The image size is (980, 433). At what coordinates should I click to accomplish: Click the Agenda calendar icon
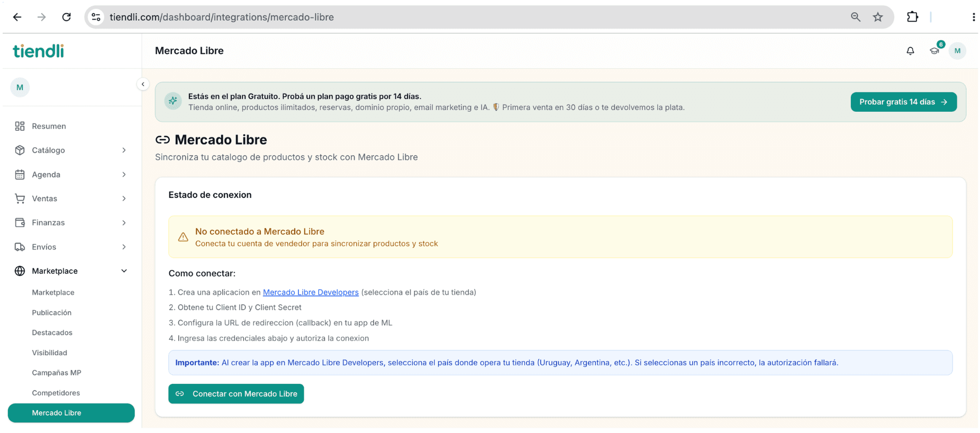pos(20,175)
